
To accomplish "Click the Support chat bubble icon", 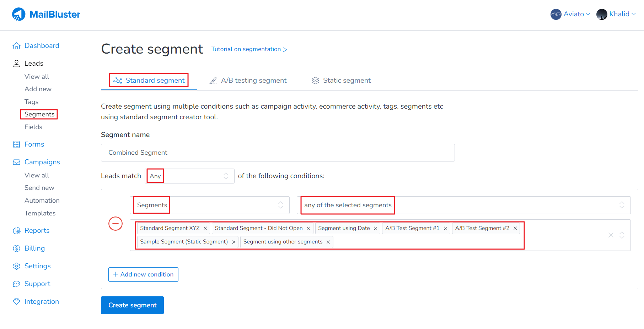I will click(x=16, y=284).
